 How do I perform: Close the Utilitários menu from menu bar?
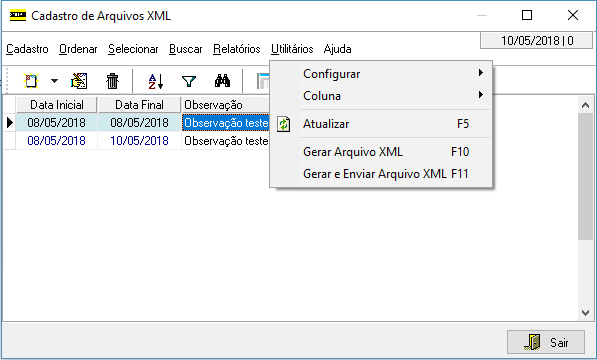(x=292, y=49)
